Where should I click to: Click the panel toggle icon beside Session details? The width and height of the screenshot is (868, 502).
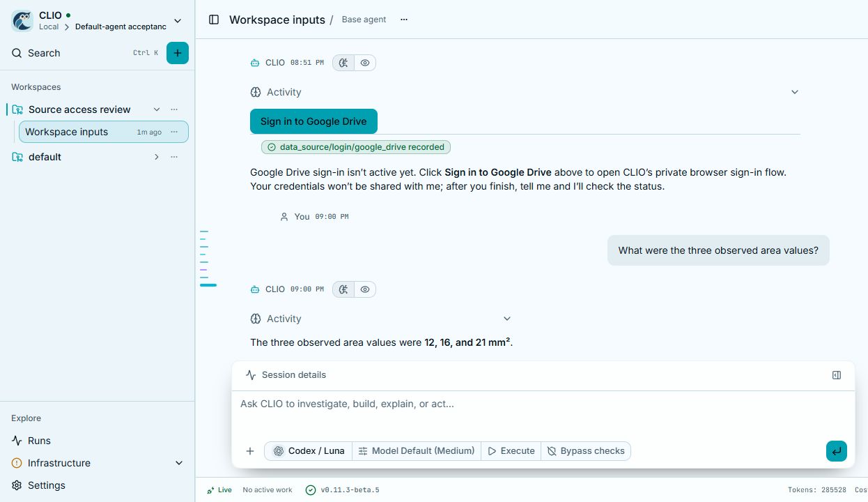pos(837,375)
